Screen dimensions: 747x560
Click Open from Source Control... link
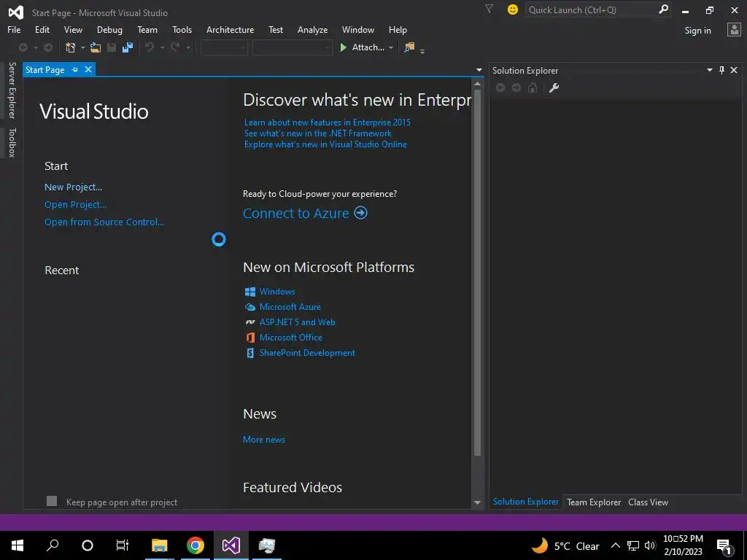coord(104,222)
